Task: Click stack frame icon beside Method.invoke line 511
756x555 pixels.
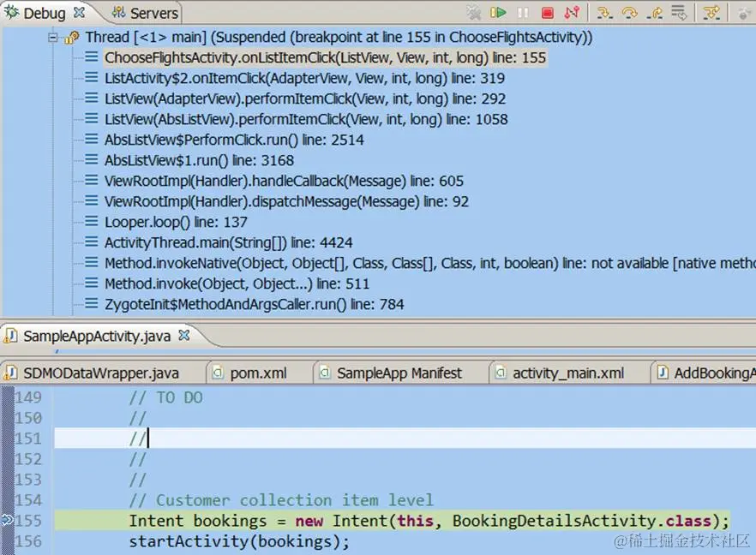Action: click(91, 283)
